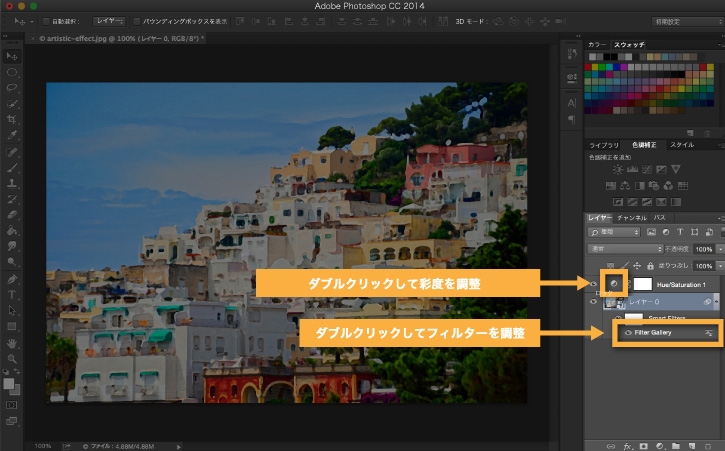Toggle lock position for the layer
Viewport: 725px width, 451px height.
tap(637, 266)
